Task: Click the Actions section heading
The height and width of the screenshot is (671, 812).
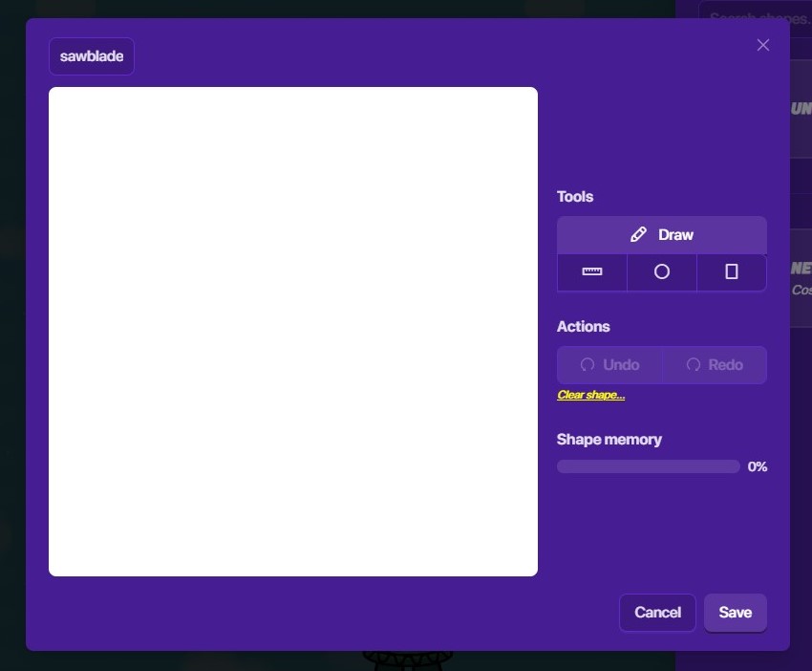Action: (583, 327)
